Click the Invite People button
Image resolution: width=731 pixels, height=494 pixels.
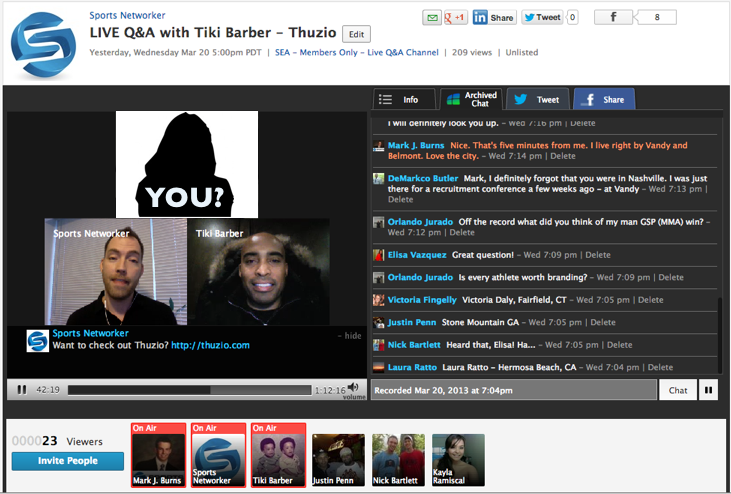[x=68, y=461]
